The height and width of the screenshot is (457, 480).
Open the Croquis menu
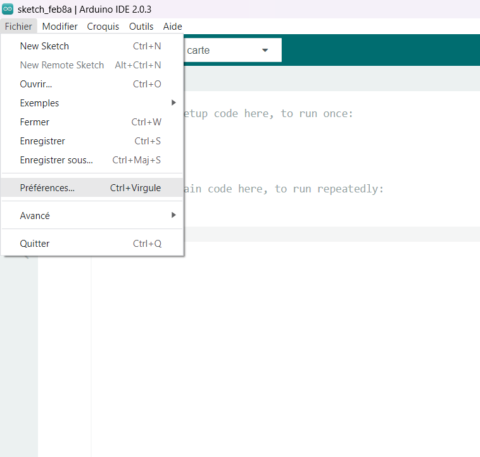click(x=103, y=26)
